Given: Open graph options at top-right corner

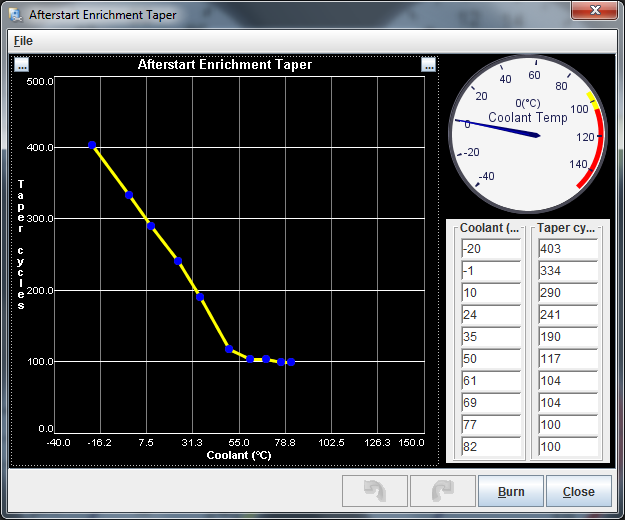Looking at the screenshot, I should coord(429,65).
